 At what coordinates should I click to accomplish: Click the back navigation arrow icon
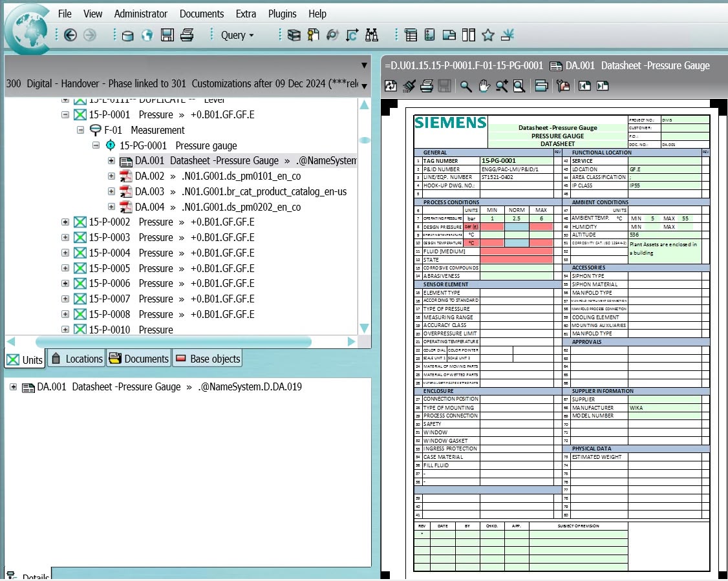(x=70, y=36)
